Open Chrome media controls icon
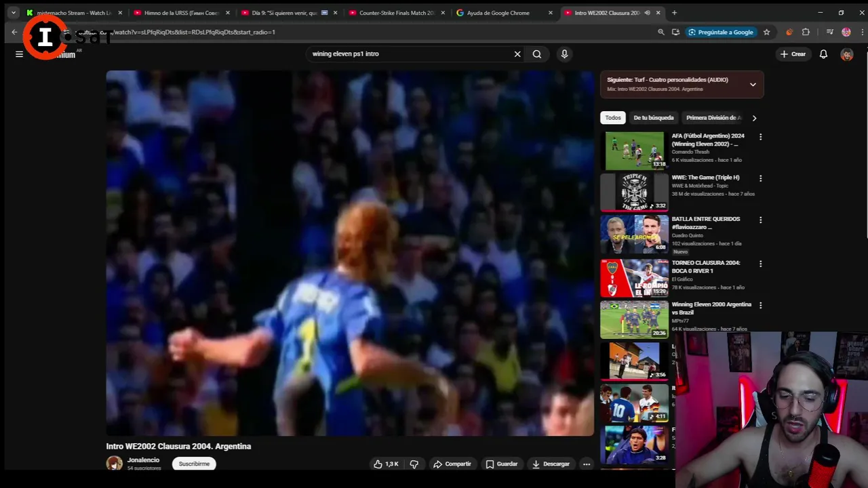This screenshot has height=488, width=868. tap(829, 32)
